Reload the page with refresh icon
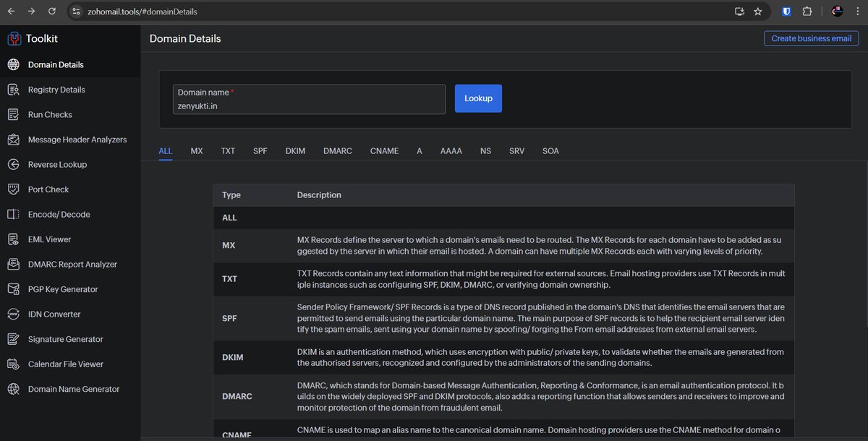868x441 pixels. tap(52, 12)
